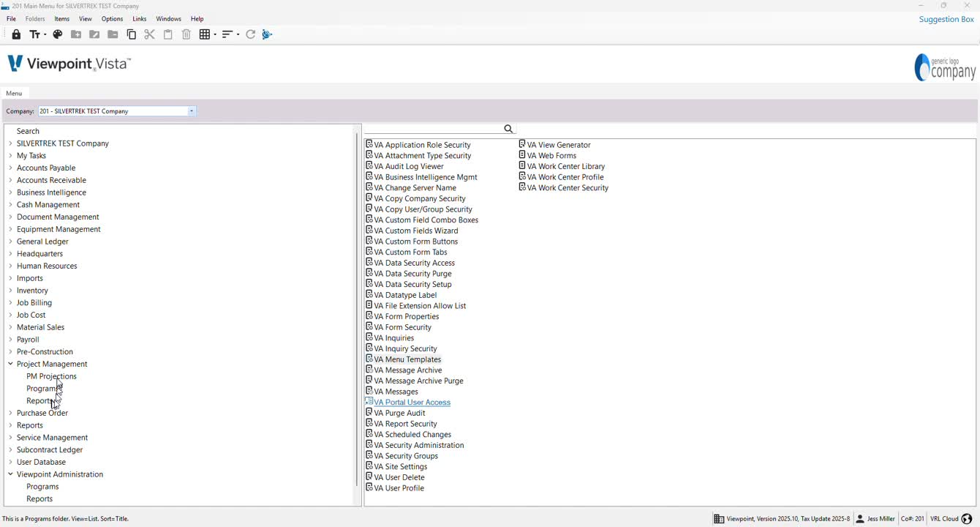Click the tree panel vertical scrollbar
Viewport: 980px width, 527px height.
(357, 310)
